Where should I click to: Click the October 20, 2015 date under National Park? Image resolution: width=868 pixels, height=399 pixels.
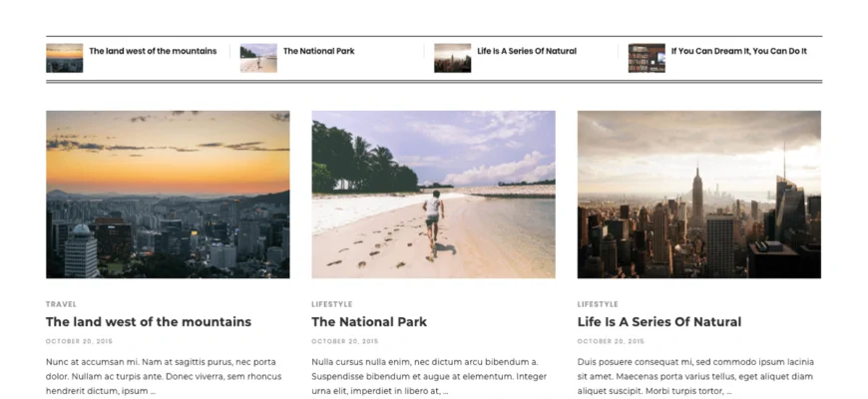345,341
